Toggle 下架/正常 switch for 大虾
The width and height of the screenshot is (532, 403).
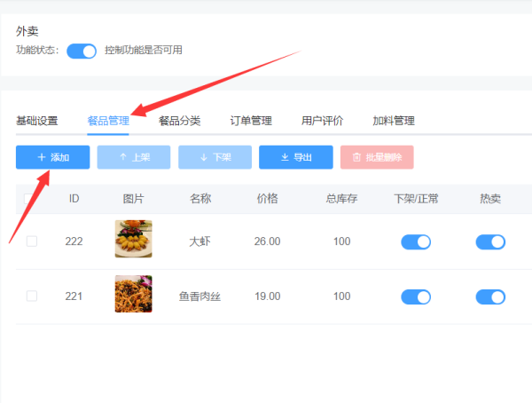pos(416,241)
